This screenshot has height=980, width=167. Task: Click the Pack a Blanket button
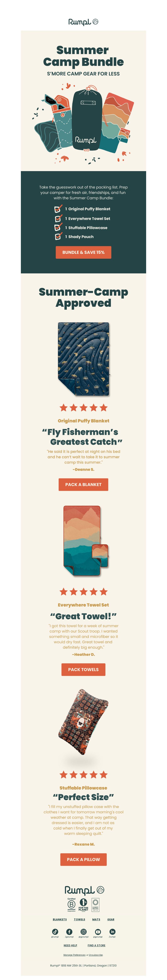83,484
